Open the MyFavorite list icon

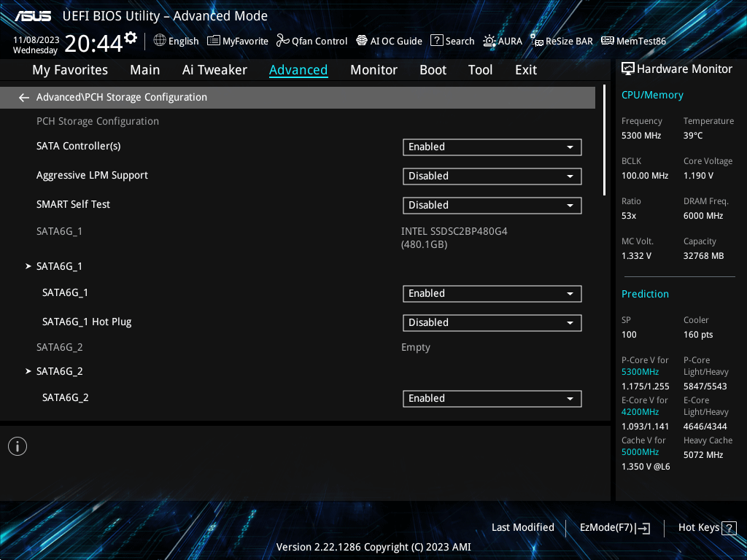click(x=214, y=41)
